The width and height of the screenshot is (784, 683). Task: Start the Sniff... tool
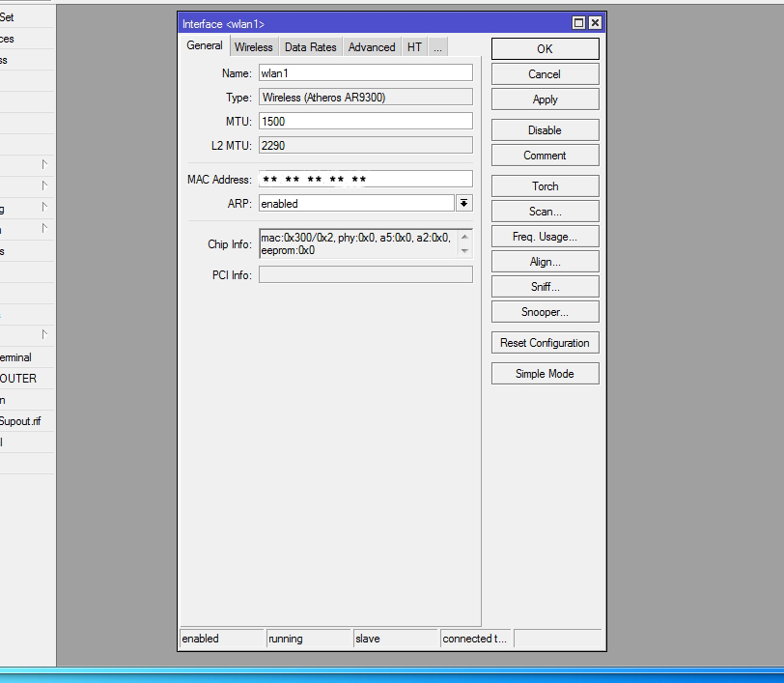click(x=545, y=286)
